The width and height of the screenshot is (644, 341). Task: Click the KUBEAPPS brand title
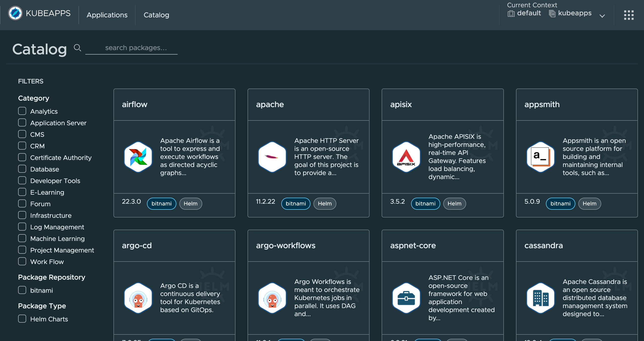coord(48,13)
